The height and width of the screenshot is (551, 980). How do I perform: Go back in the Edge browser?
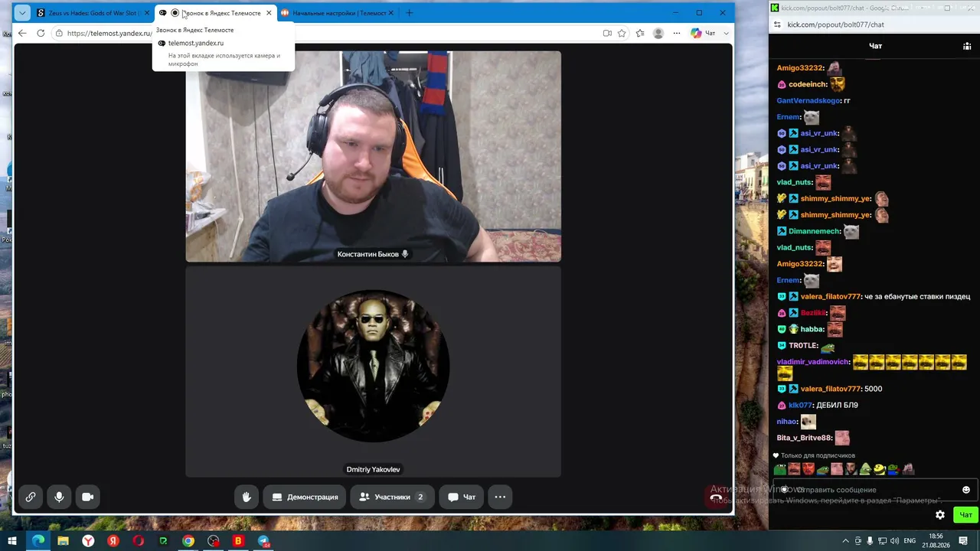click(x=22, y=33)
